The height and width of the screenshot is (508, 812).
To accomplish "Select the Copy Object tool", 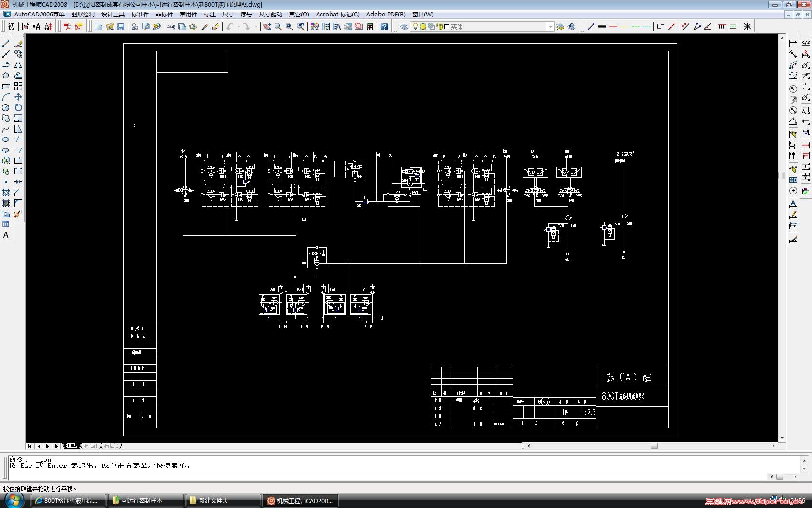I will [x=18, y=54].
